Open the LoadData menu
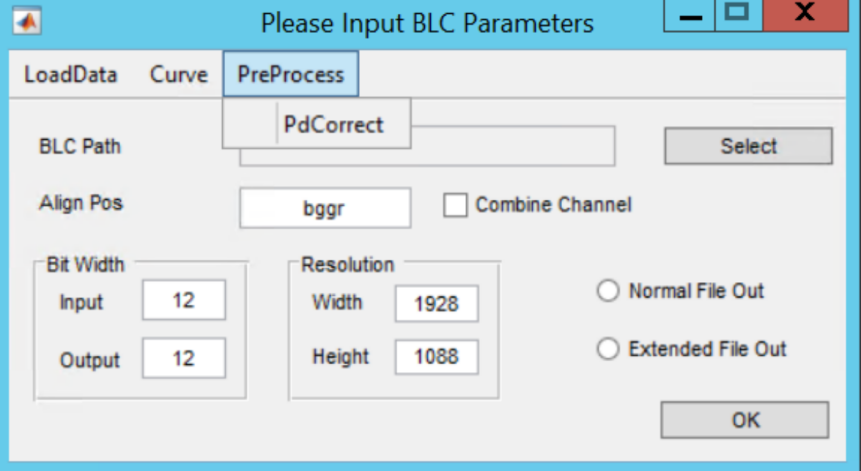The height and width of the screenshot is (471, 861). (71, 74)
